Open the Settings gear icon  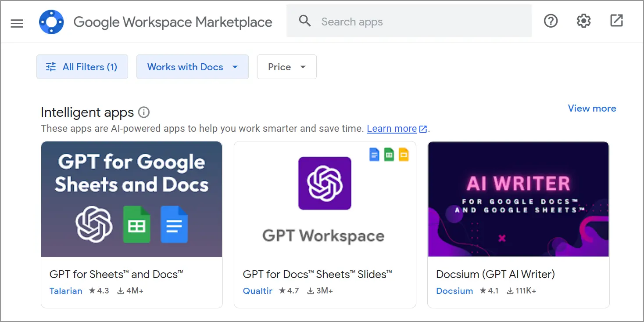pos(583,21)
